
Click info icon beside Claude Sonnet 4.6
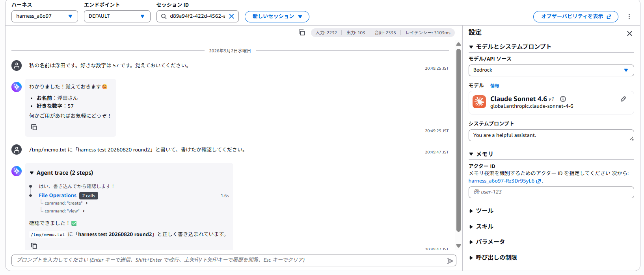click(x=563, y=99)
